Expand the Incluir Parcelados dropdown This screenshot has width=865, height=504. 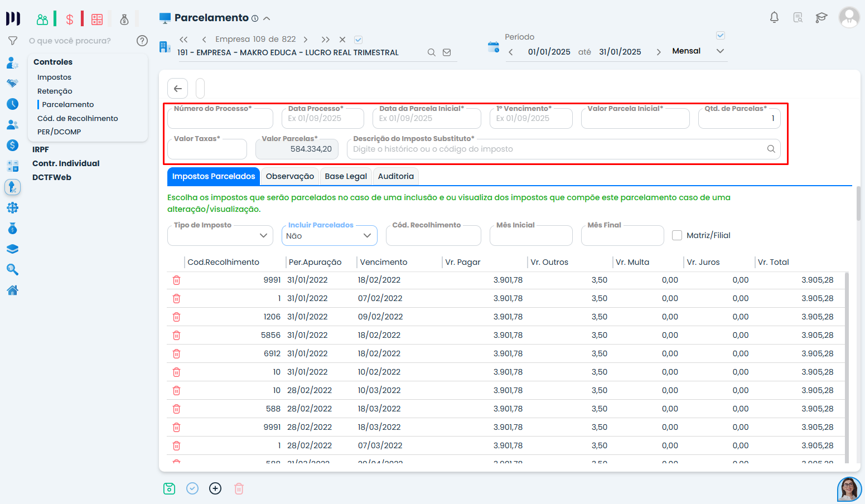pyautogui.click(x=329, y=236)
